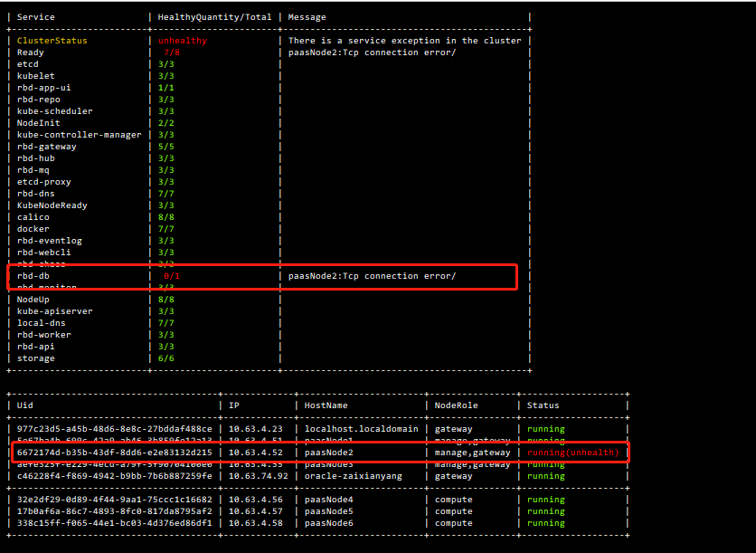Select Uid c46228f4-f869-4942-b9bb-7b6b887259fe
This screenshot has width=756, height=553.
(x=114, y=476)
